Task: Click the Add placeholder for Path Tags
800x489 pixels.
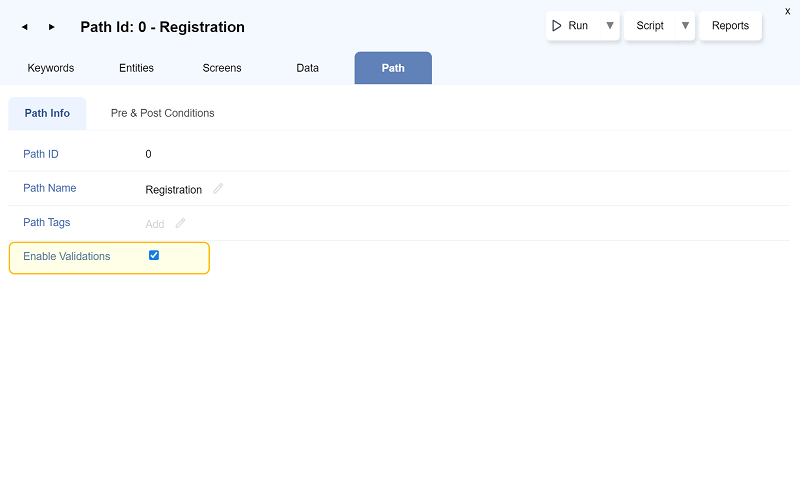Action: pyautogui.click(x=155, y=224)
